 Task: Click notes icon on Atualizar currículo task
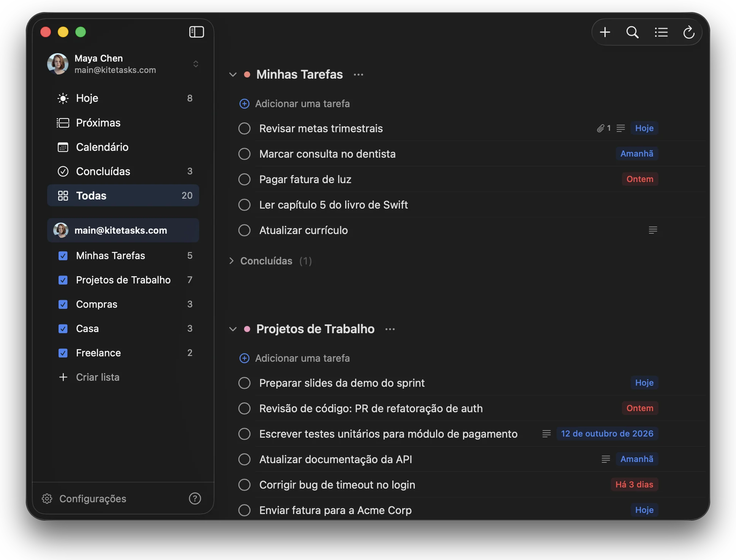[x=653, y=230]
